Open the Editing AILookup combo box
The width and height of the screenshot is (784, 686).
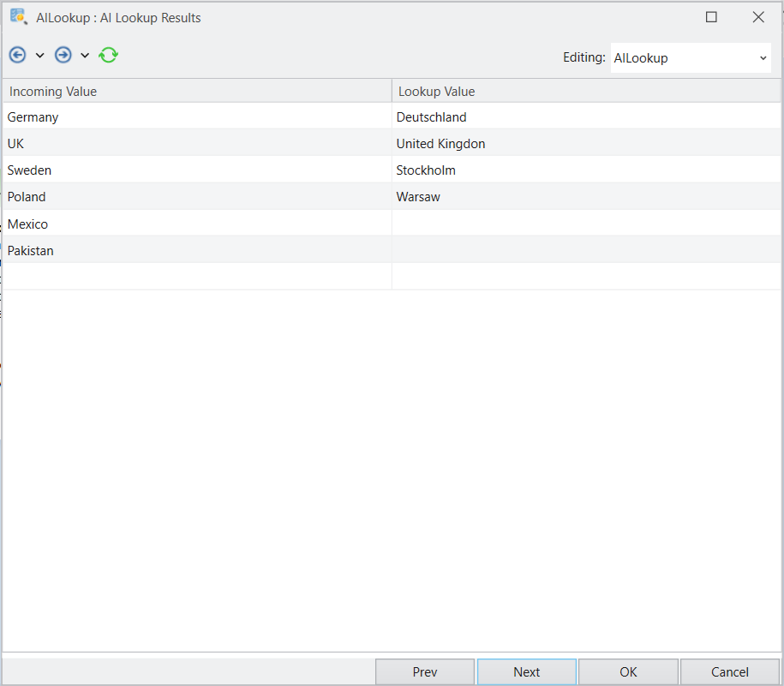pyautogui.click(x=691, y=58)
